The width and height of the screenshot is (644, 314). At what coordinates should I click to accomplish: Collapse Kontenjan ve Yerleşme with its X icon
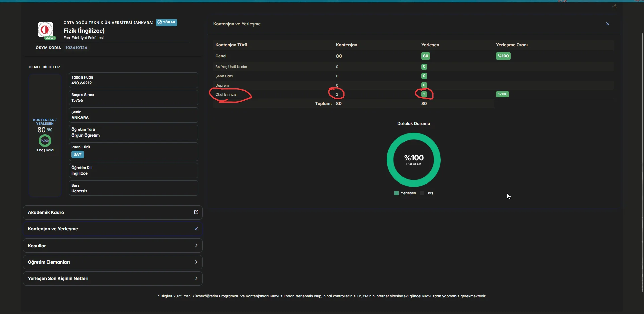tap(196, 229)
